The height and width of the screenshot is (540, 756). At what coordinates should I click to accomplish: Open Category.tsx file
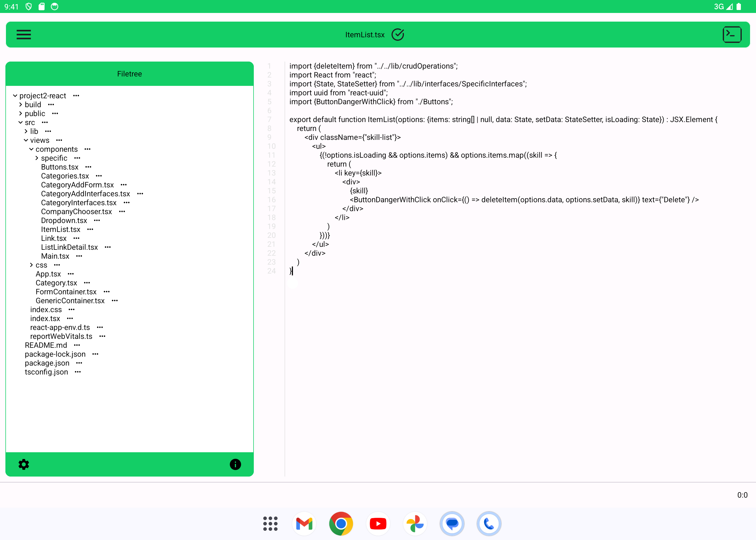(56, 283)
